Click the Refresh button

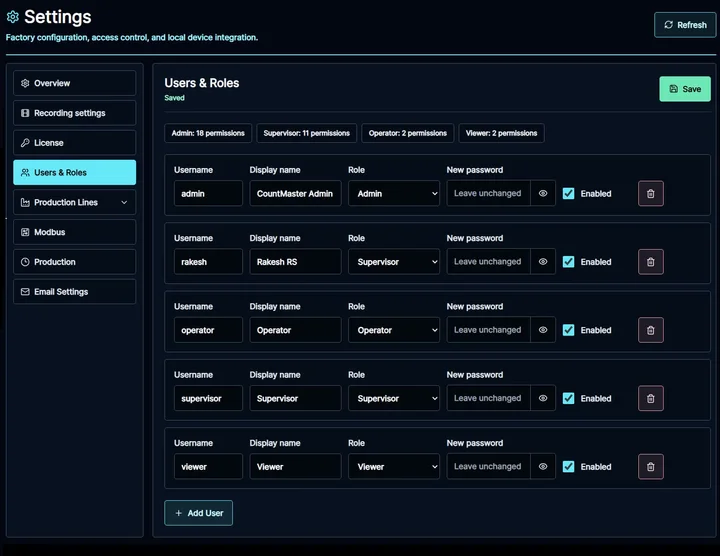click(x=685, y=25)
